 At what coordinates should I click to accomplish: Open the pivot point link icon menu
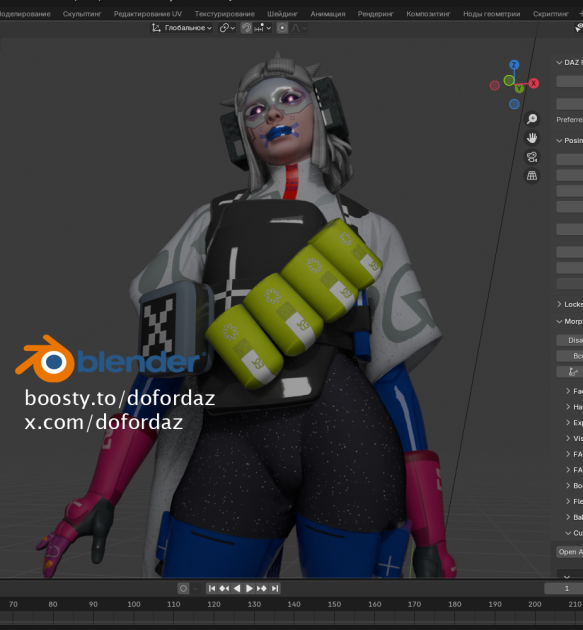pos(227,28)
